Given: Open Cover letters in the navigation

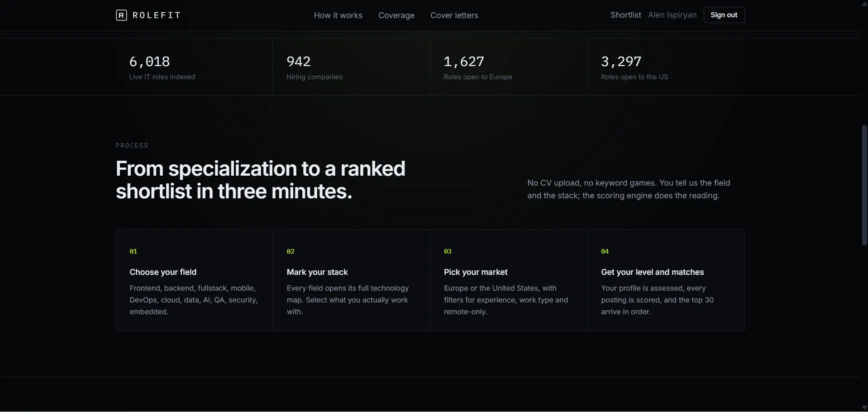Looking at the screenshot, I should point(454,15).
